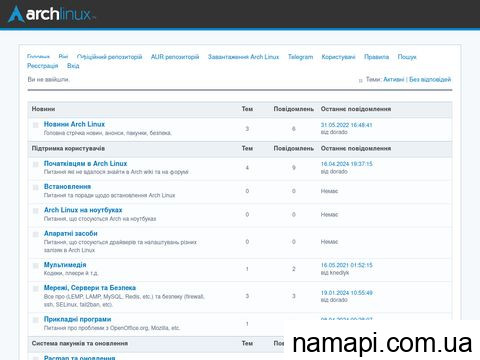Click 'Останнє повідомлення' header in Новини section
This screenshot has height=360, width=480.
[356, 109]
